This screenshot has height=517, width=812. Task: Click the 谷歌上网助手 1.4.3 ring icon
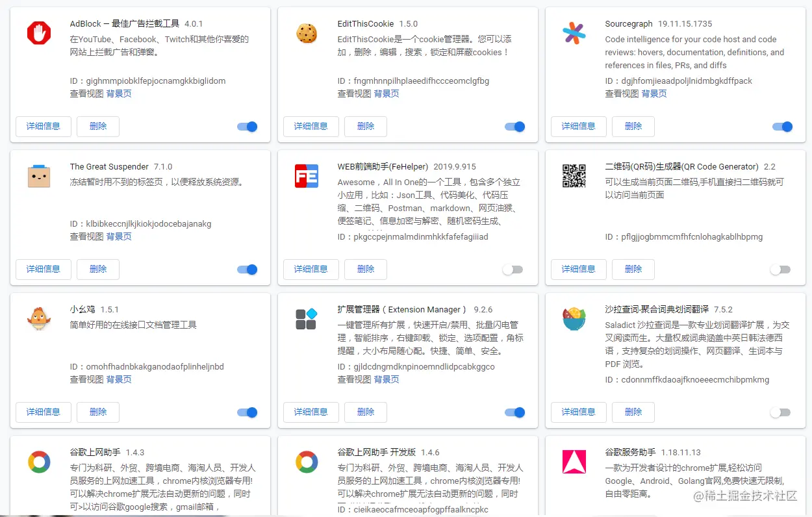point(39,462)
